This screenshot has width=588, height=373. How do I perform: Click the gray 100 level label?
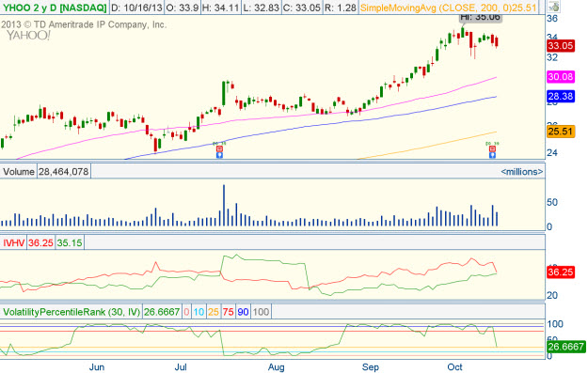tap(261, 312)
